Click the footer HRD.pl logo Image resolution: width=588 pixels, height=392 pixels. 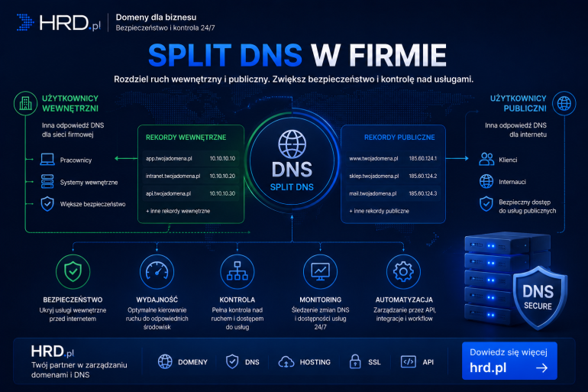click(x=53, y=352)
